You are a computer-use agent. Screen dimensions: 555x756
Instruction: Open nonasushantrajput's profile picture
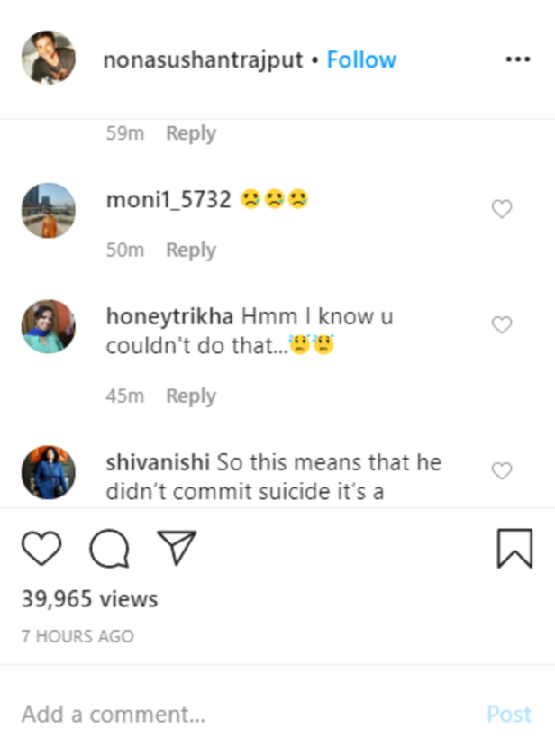tap(50, 59)
